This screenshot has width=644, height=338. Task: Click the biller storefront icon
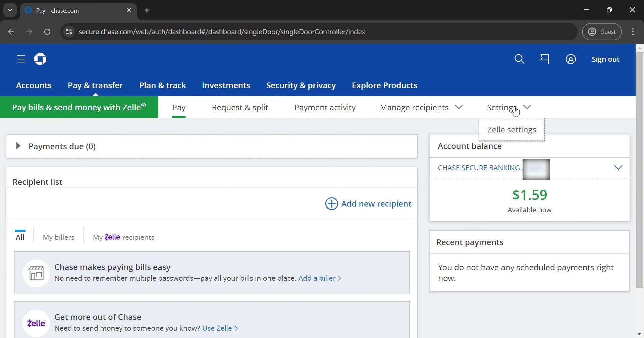[x=36, y=273]
